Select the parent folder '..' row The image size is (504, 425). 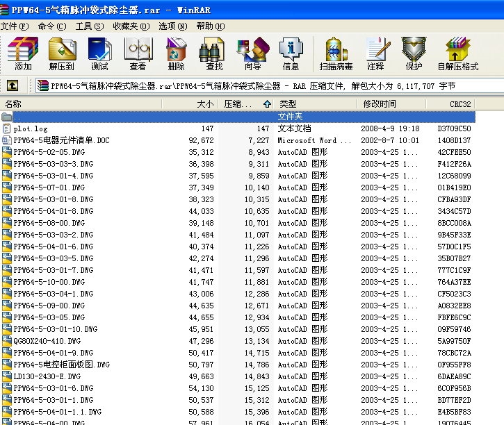point(238,117)
